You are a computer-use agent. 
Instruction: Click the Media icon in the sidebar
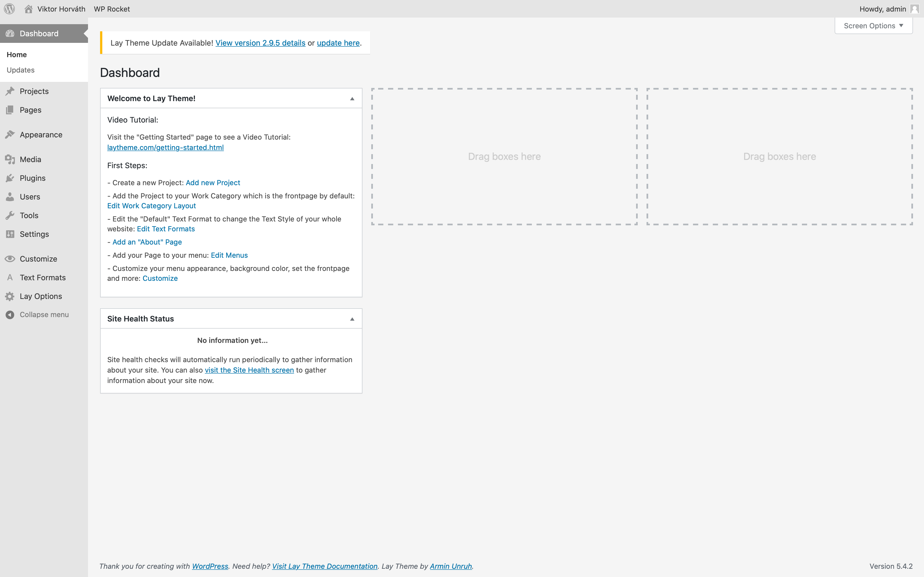[x=10, y=160]
